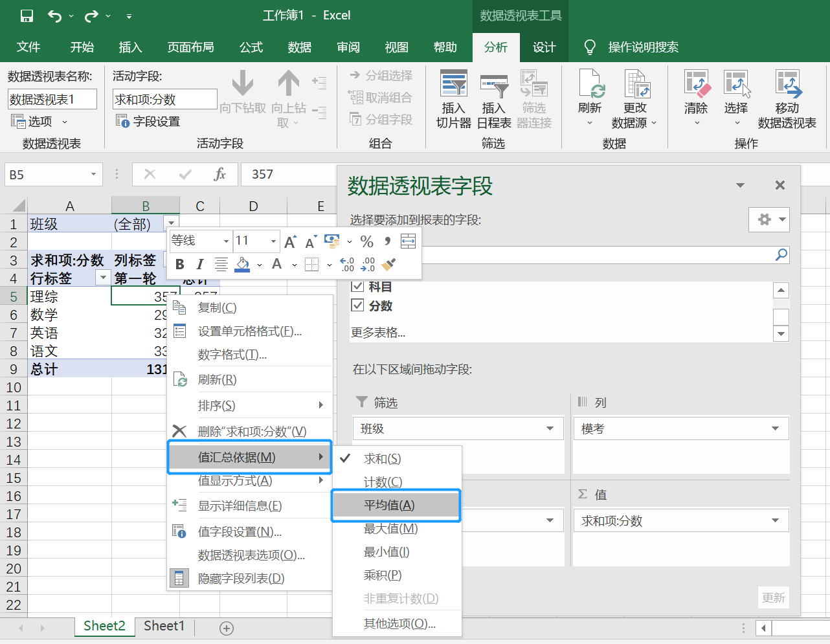The image size is (830, 644).
Task: Open field list tools gear dropdown
Action: coord(769,219)
